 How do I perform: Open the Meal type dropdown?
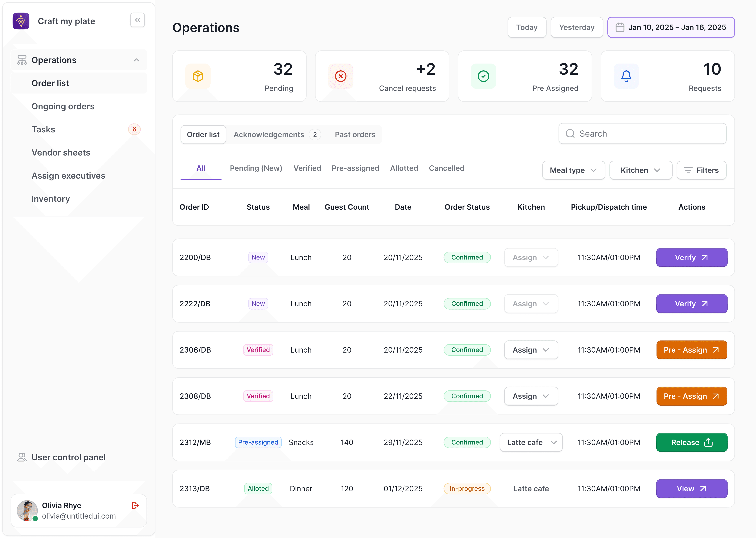click(x=573, y=170)
